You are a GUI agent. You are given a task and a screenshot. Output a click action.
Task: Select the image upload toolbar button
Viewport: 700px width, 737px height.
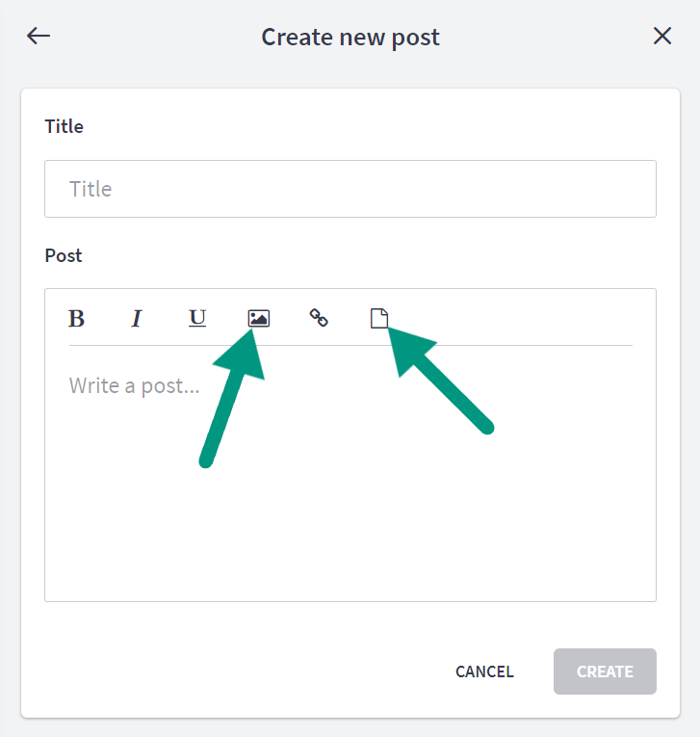pyautogui.click(x=258, y=319)
